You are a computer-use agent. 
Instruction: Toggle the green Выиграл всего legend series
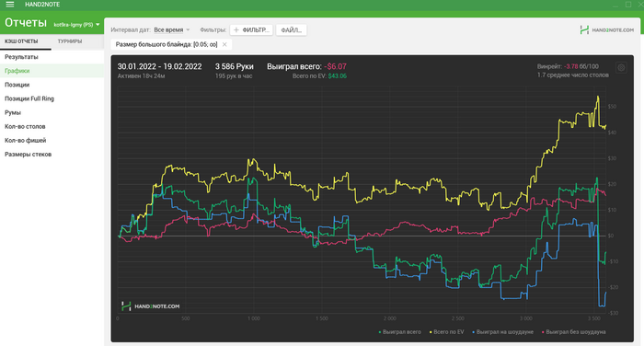(399, 332)
